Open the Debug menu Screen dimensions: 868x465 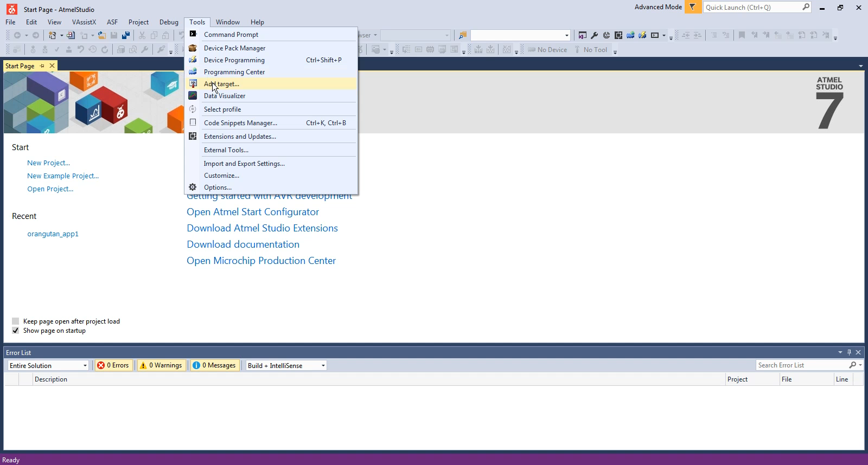(x=169, y=22)
